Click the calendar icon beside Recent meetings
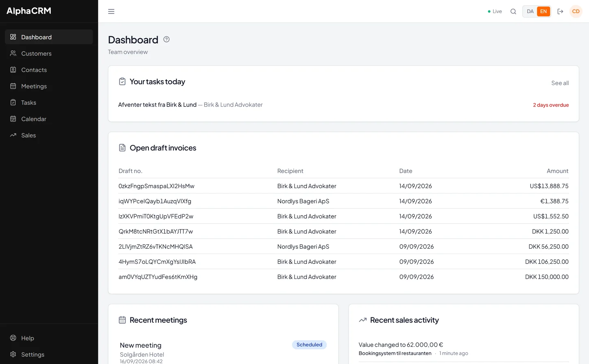 (122, 320)
